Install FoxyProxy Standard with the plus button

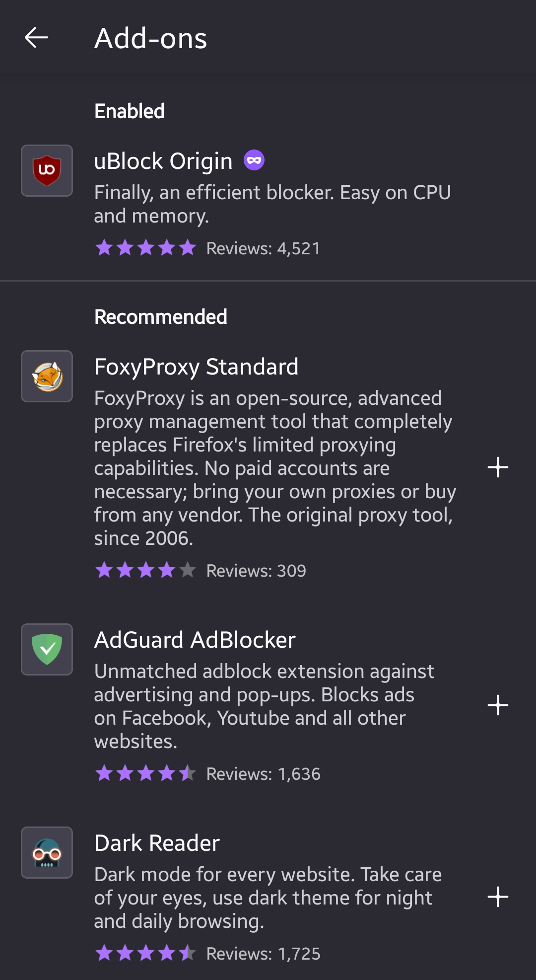tap(498, 467)
